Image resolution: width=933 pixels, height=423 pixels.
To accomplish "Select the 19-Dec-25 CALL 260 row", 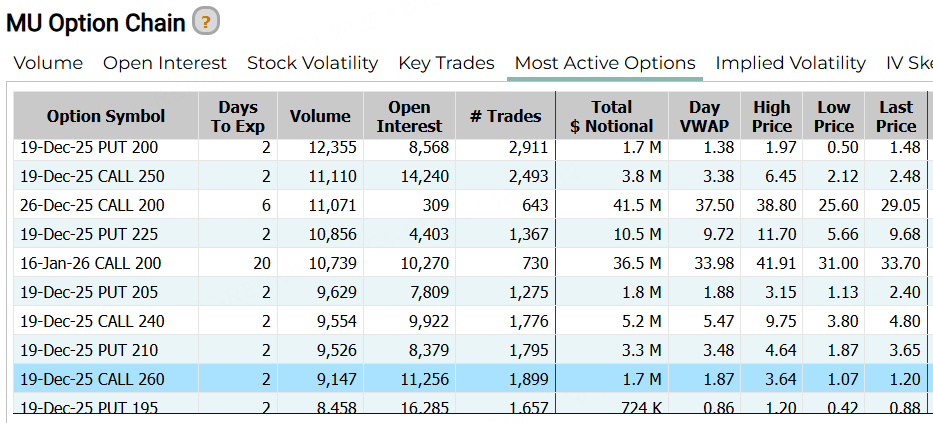I will 91,380.
